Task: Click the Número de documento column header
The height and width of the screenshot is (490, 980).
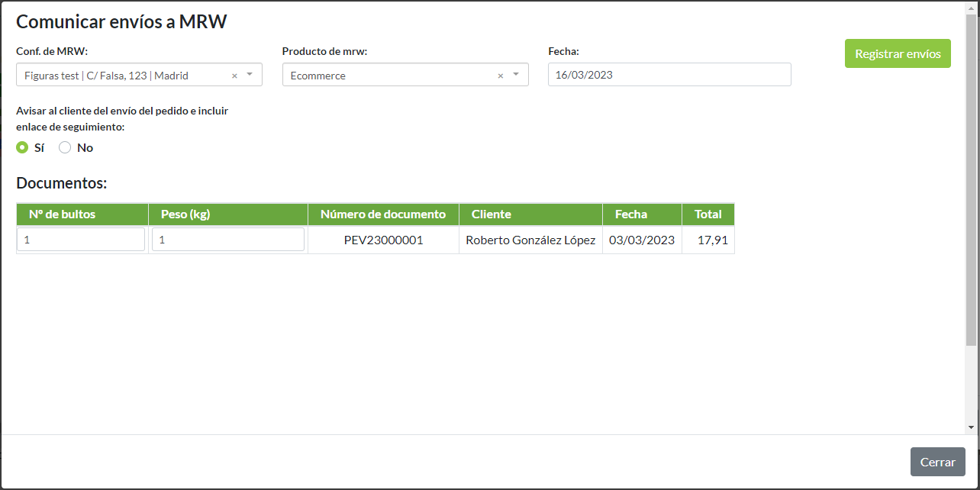Action: coord(382,214)
